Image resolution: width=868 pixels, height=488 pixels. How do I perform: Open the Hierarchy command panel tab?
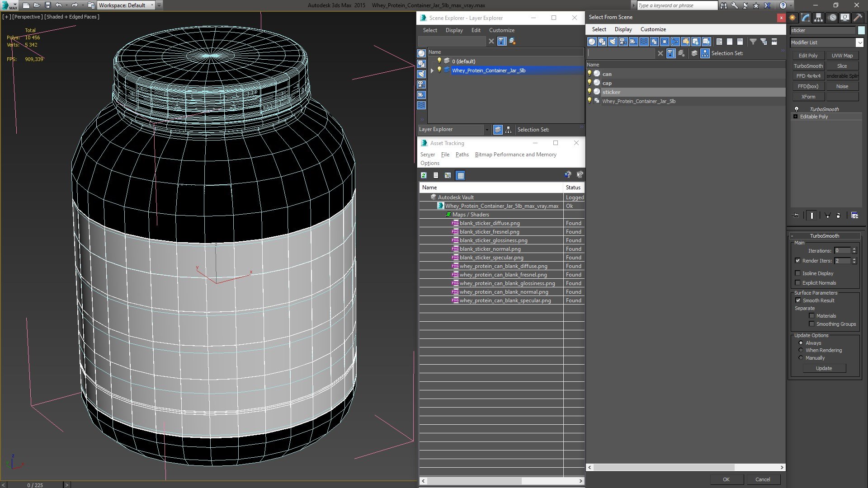[818, 18]
